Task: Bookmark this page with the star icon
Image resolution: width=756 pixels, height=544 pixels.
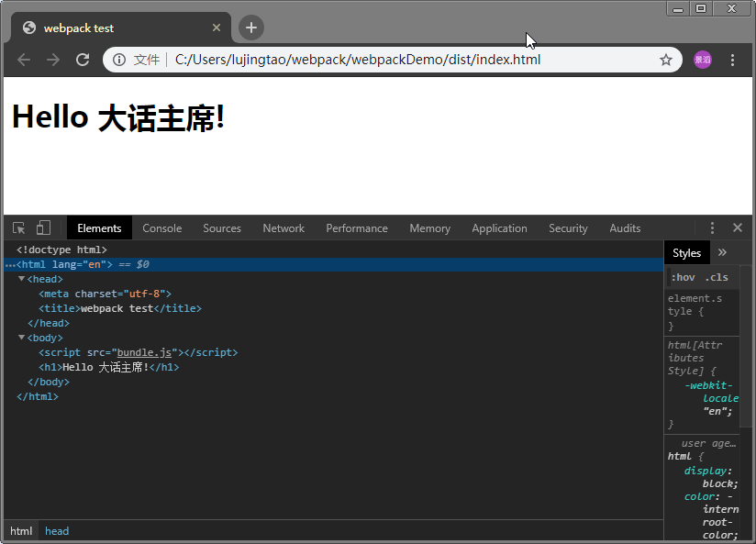Action: pyautogui.click(x=666, y=60)
